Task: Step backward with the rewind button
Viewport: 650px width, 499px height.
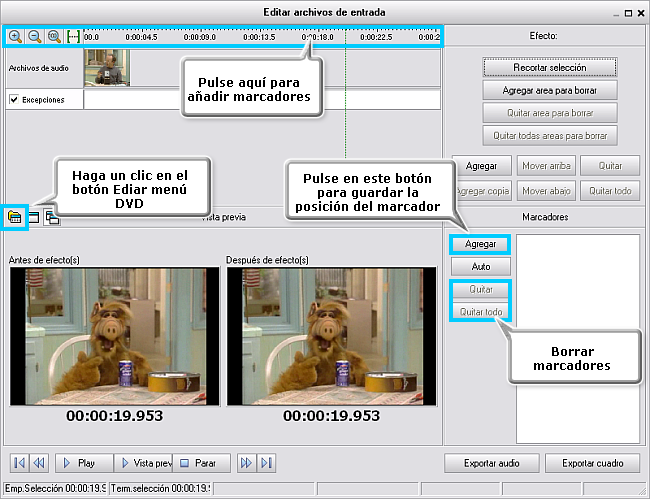Action: coord(39,463)
